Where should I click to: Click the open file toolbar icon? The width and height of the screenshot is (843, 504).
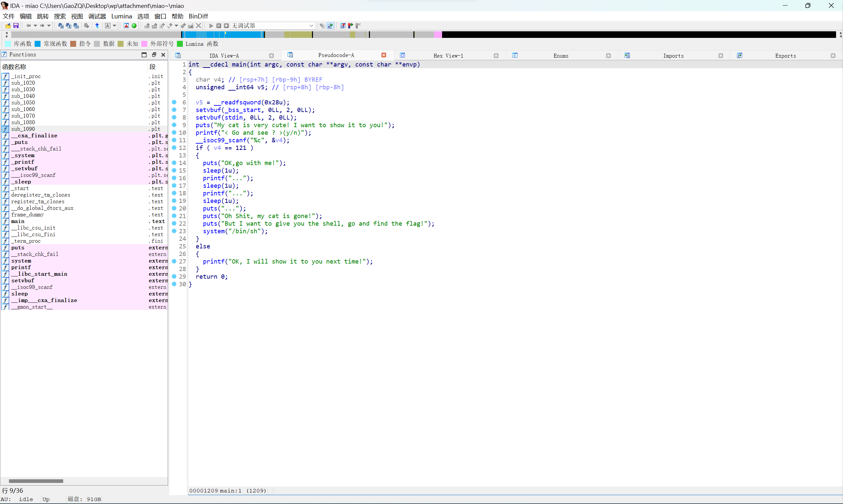[x=8, y=26]
